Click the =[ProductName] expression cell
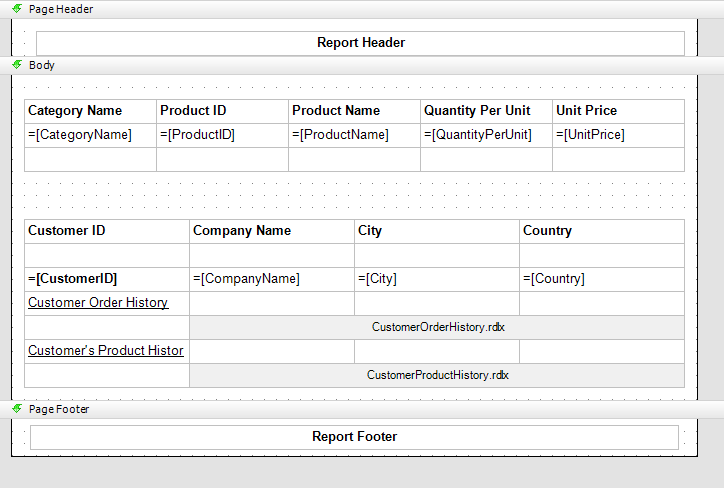The height and width of the screenshot is (488, 724). pos(354,135)
